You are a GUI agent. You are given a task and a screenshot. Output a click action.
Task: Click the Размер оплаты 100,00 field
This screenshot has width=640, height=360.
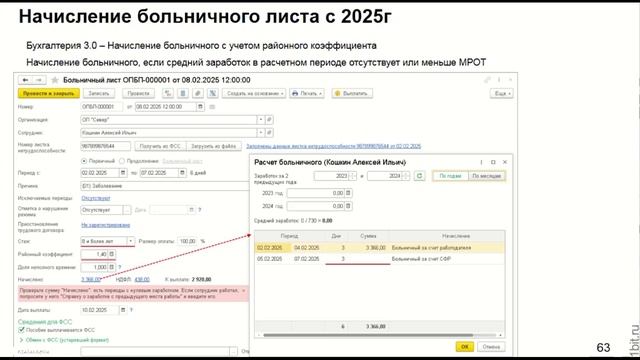[187, 241]
